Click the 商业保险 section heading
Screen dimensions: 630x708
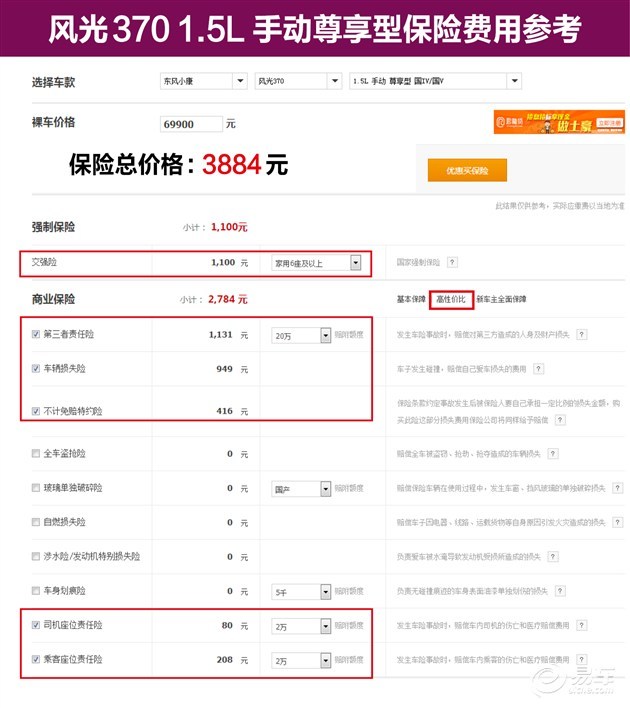[x=53, y=299]
